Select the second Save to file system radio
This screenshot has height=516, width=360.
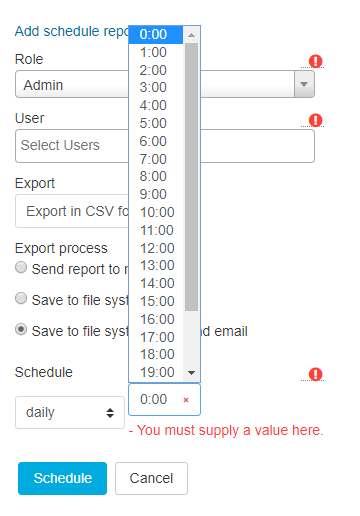(21, 298)
